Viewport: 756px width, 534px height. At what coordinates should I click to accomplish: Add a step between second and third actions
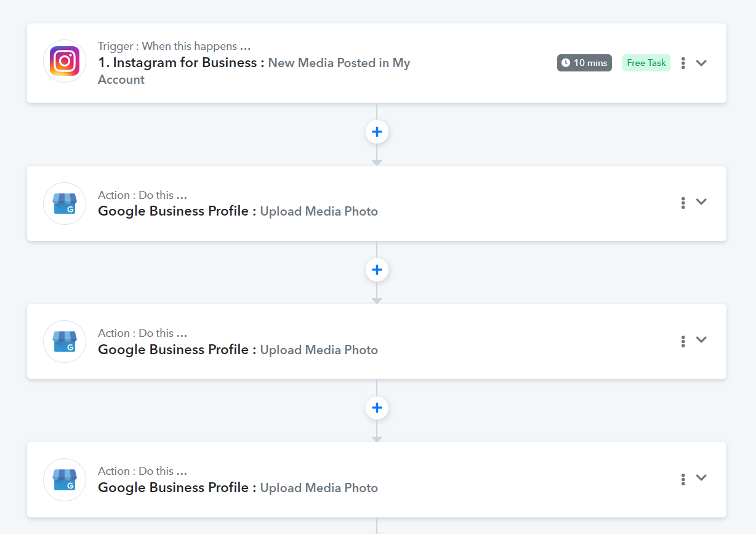point(377,408)
